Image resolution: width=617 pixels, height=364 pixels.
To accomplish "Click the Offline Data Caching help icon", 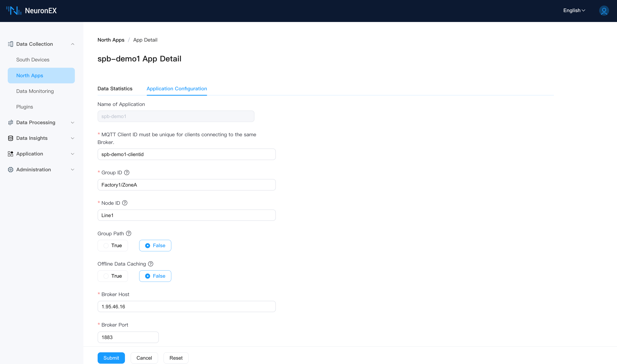I will pos(150,264).
